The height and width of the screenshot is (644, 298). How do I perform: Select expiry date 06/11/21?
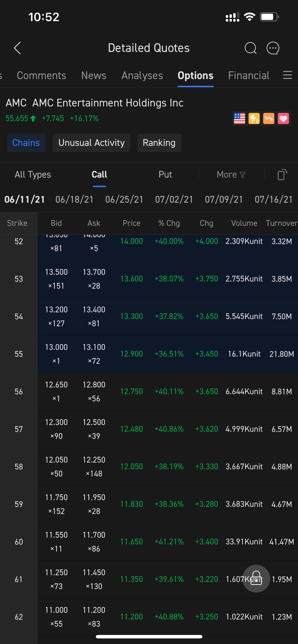pyautogui.click(x=25, y=200)
